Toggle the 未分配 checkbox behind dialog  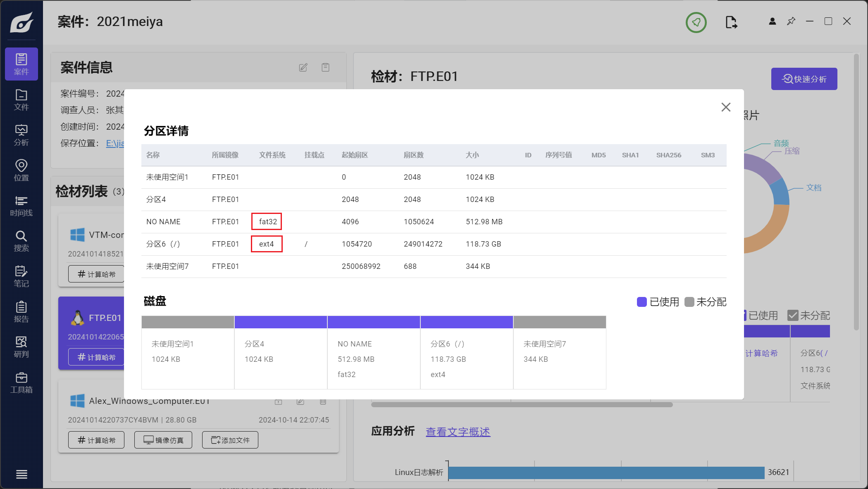click(793, 316)
